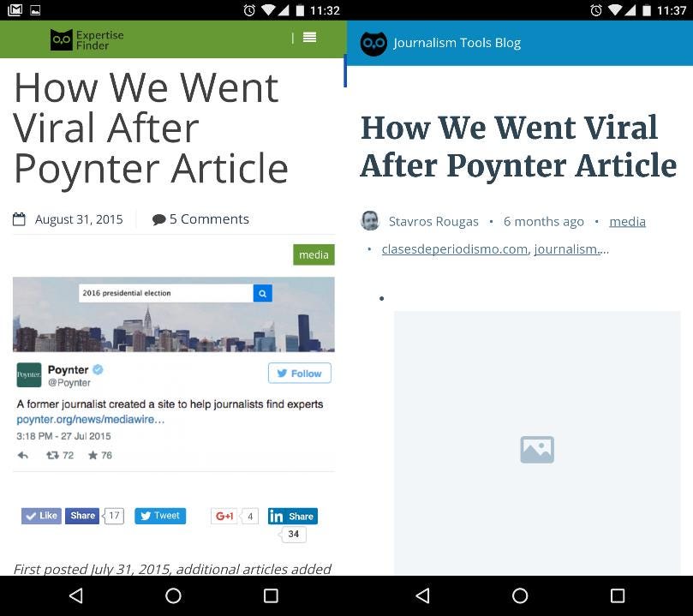
Task: Share the article on LinkedIn
Action: 293,516
